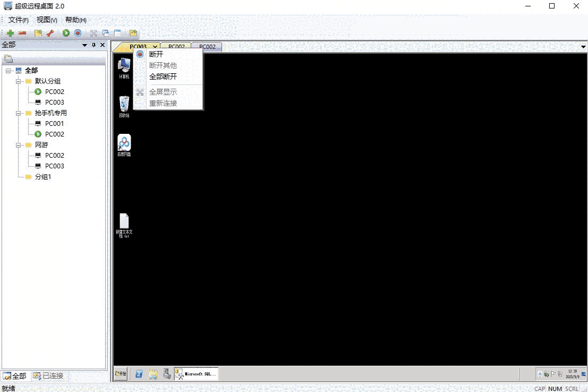Viewport: 588px width, 392px height.
Task: Select PC001 under 抢手机专用
Action: [54, 123]
